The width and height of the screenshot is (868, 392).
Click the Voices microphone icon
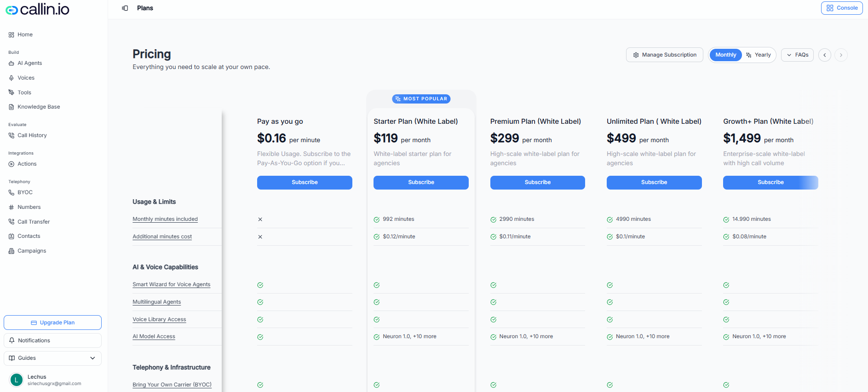click(x=11, y=78)
